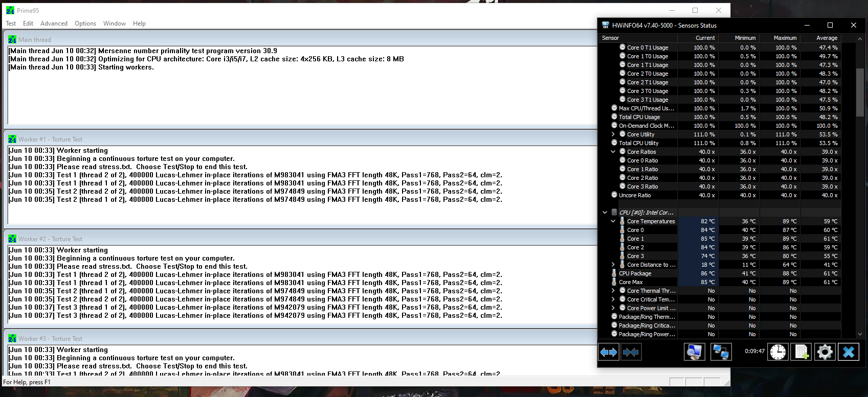
Task: Click the Current column header
Action: pyautogui.click(x=699, y=38)
